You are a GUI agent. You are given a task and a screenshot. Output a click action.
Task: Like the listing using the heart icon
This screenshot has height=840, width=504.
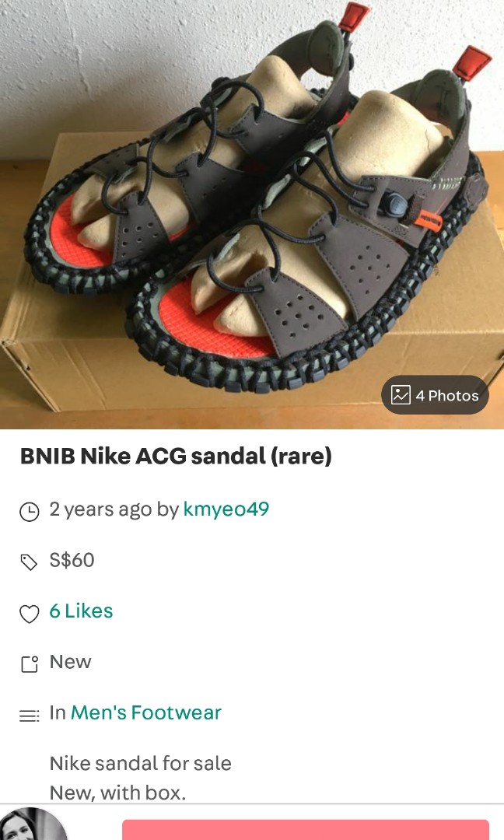(x=29, y=613)
